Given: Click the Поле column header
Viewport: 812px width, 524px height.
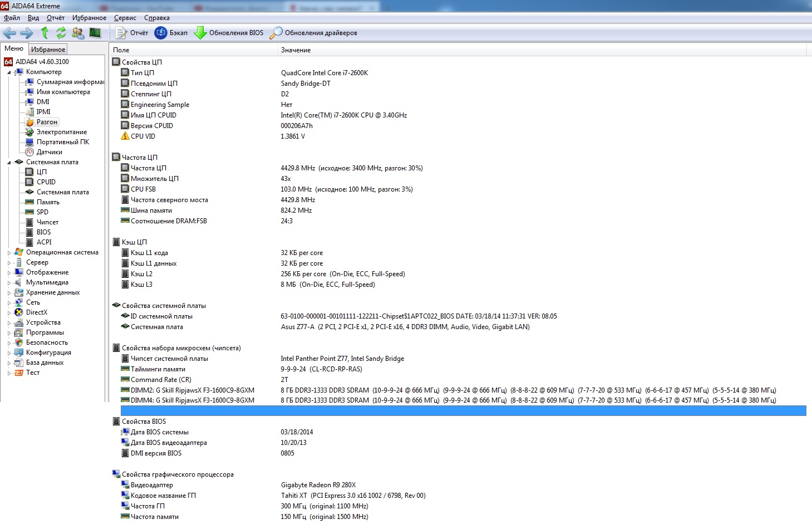Looking at the screenshot, I should point(193,50).
